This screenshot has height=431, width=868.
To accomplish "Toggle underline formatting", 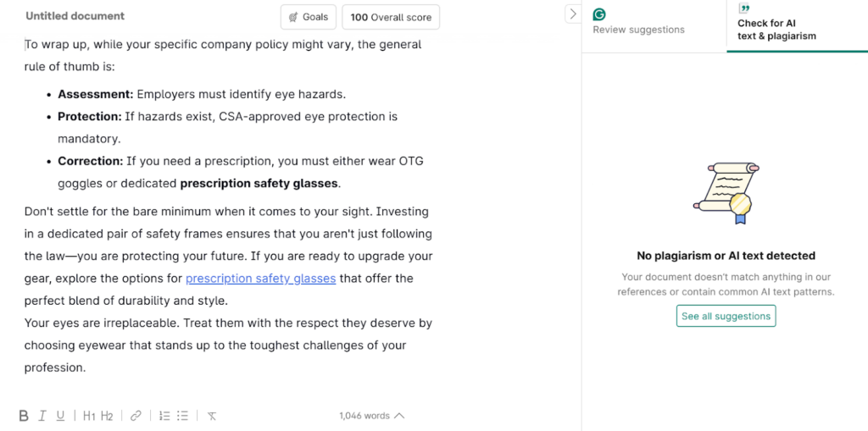I will [60, 416].
